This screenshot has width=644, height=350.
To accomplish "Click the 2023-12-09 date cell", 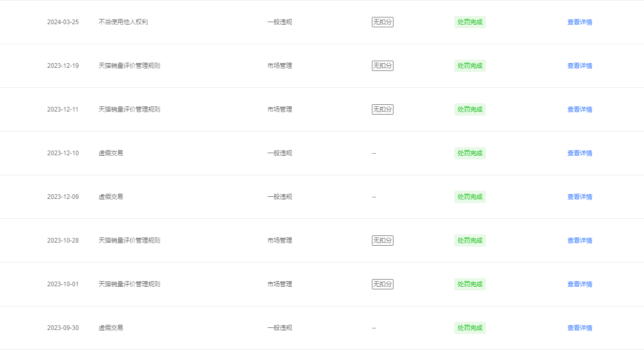I will [63, 197].
